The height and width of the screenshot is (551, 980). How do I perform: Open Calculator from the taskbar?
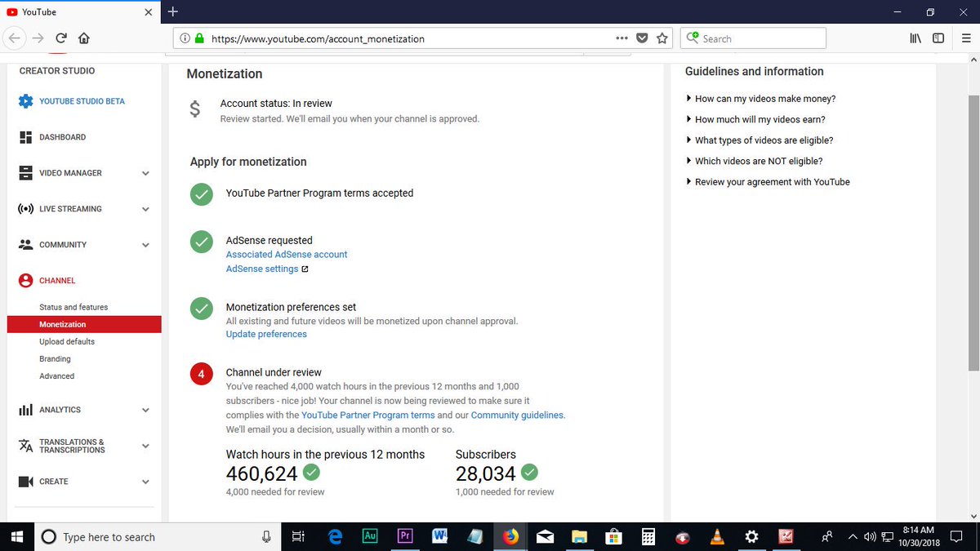click(648, 536)
